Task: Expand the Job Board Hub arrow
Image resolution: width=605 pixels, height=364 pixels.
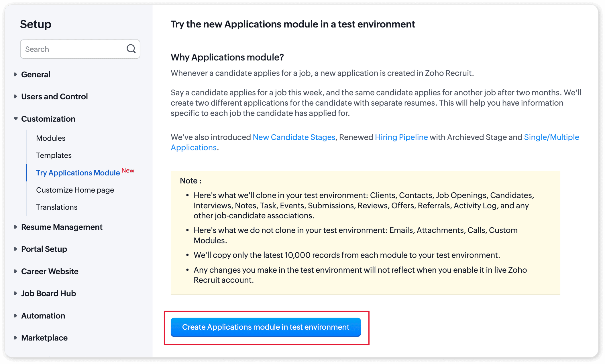Action: click(15, 293)
